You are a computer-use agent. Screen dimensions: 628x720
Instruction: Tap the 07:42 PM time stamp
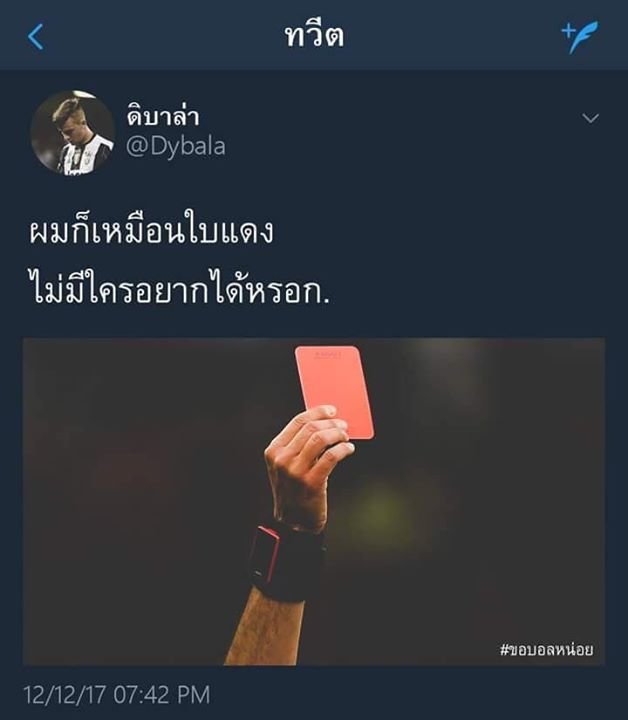point(162,694)
